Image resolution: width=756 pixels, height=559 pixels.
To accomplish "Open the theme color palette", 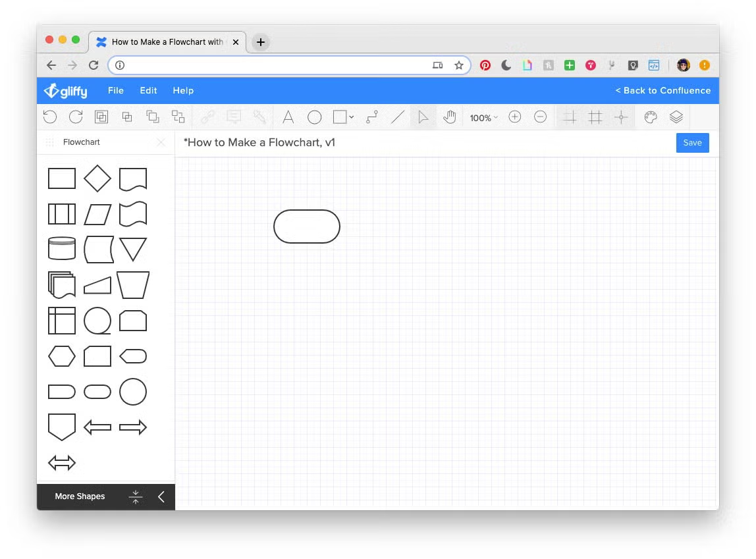I will [x=651, y=117].
